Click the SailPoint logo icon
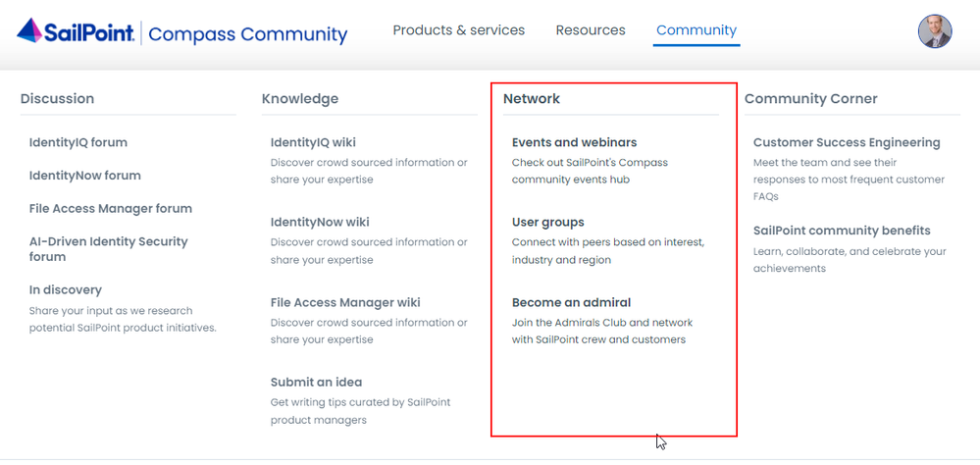The width and height of the screenshot is (980, 465). coord(31,31)
